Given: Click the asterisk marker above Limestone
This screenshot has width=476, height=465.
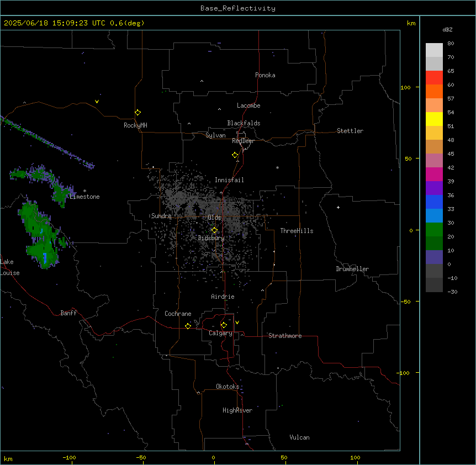Looking at the screenshot, I should [84, 191].
